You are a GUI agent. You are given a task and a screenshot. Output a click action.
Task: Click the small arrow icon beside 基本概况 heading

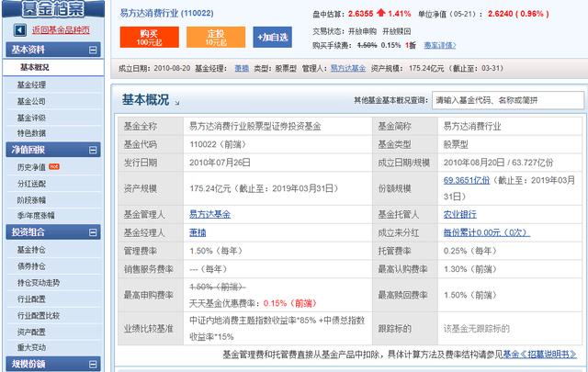click(177, 103)
